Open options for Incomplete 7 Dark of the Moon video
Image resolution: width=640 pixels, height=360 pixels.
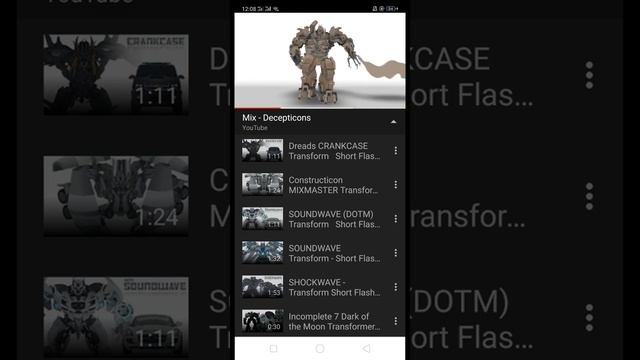pyautogui.click(x=396, y=321)
